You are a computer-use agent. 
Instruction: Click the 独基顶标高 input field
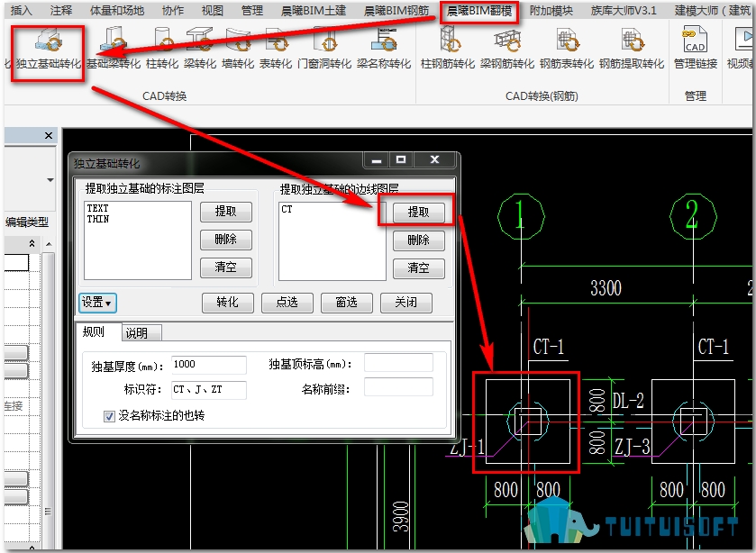398,363
